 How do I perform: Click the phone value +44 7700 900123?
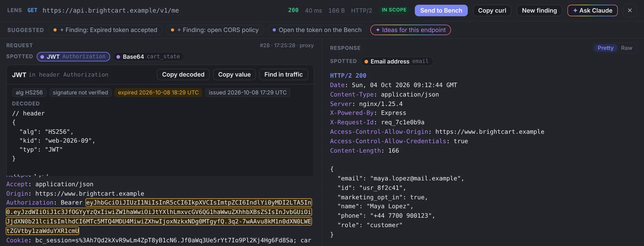[x=401, y=216]
